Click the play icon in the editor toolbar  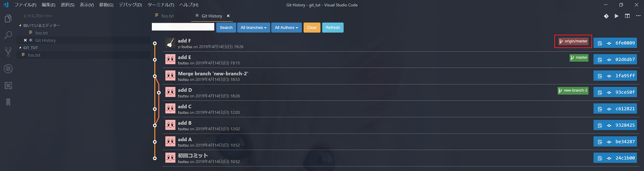tap(617, 16)
